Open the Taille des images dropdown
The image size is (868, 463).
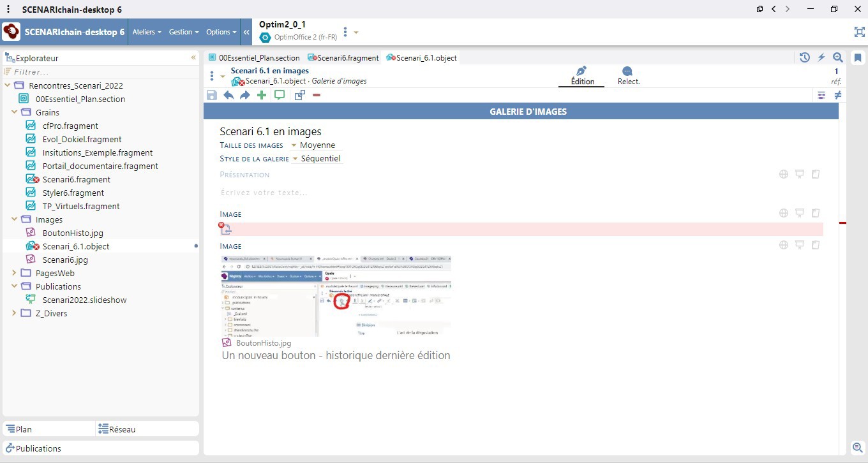294,145
